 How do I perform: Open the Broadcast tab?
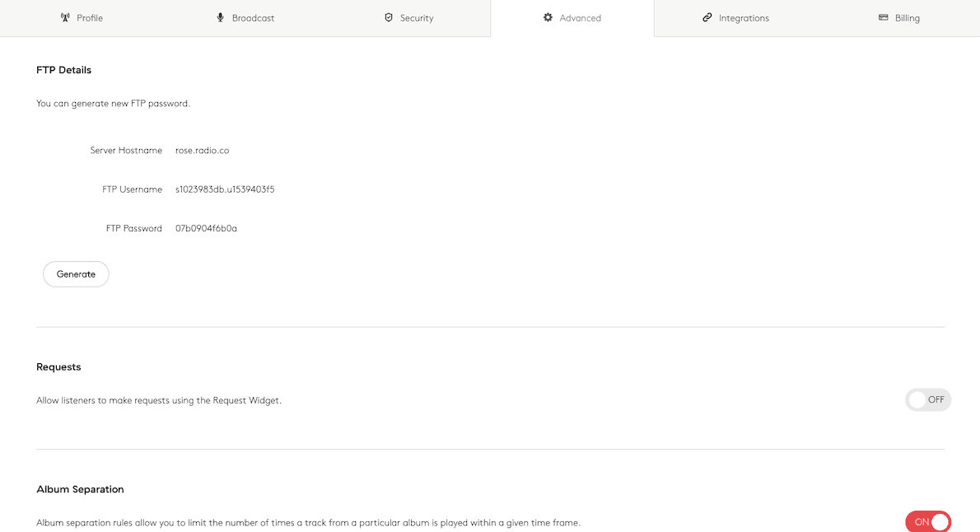pos(253,18)
